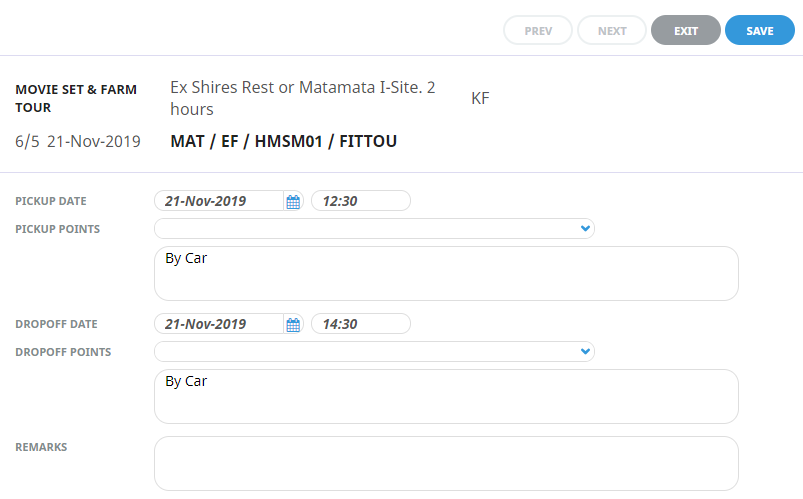This screenshot has height=499, width=803.
Task: Click the Movie Set & Farm Tour title
Action: coord(76,98)
